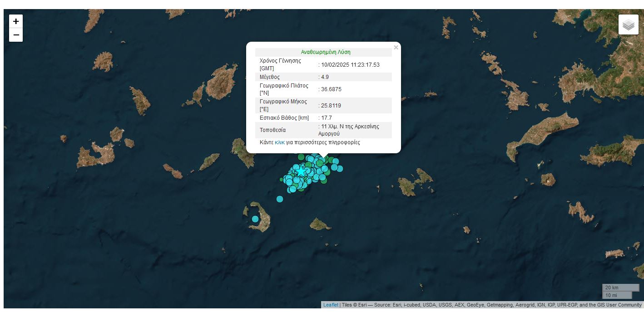Follow the "κλικ" link for more information

click(280, 142)
